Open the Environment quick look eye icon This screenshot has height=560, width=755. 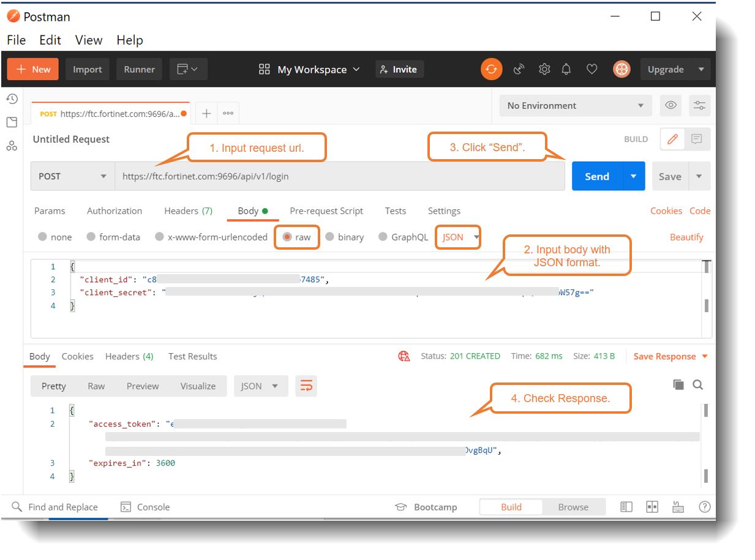[x=670, y=105]
